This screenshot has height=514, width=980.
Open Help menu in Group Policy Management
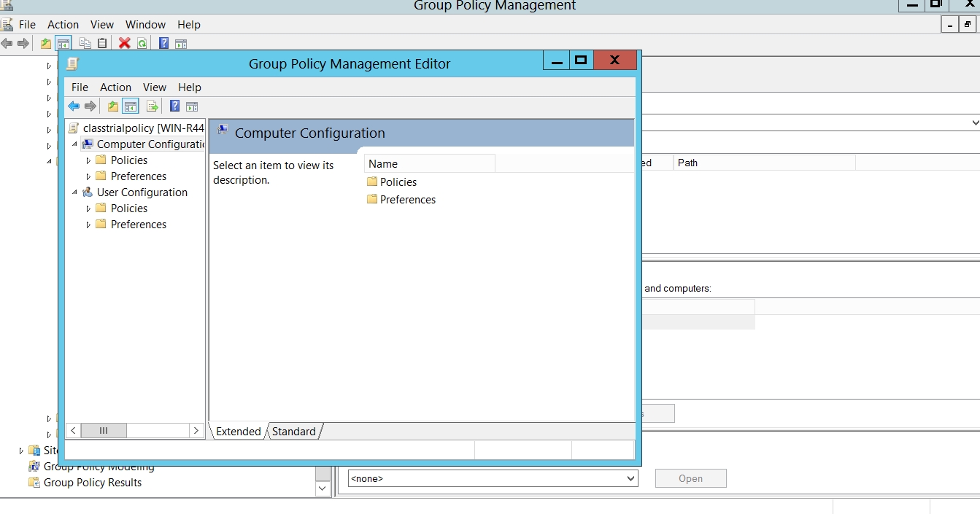click(189, 25)
